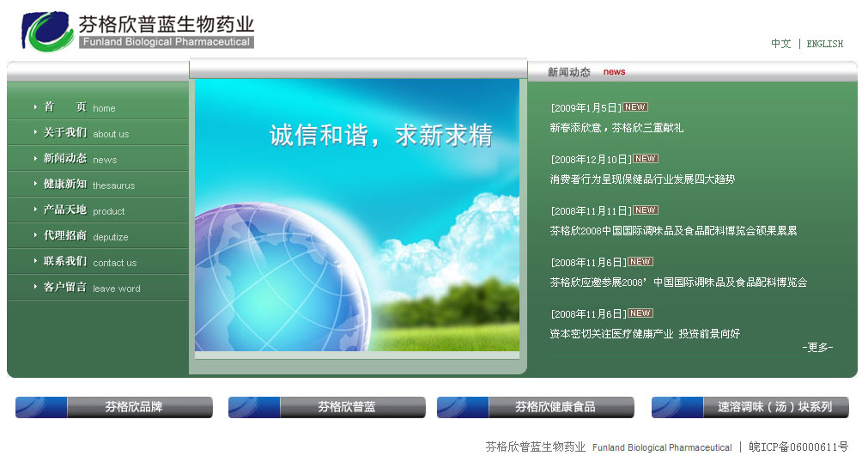Click the 芬格欣健康食品 button
The image size is (868, 474).
pyautogui.click(x=535, y=407)
